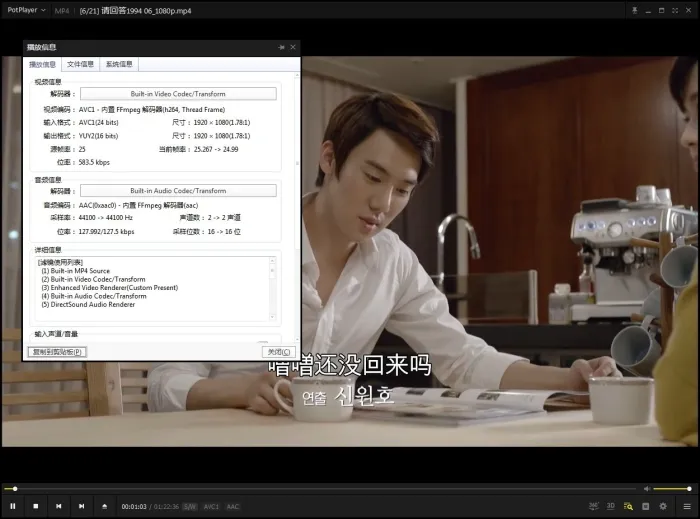700x519 pixels.
Task: Open a file with the eject icon
Action: pos(104,506)
